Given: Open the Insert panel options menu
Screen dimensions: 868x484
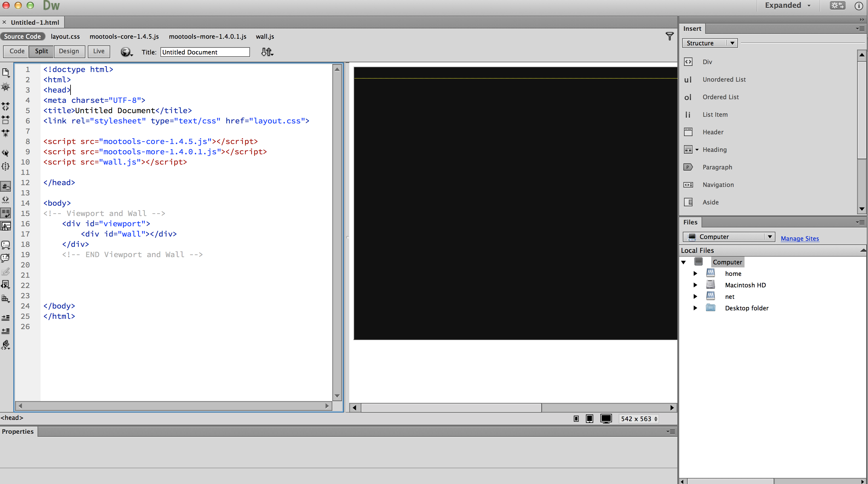Looking at the screenshot, I should click(860, 29).
